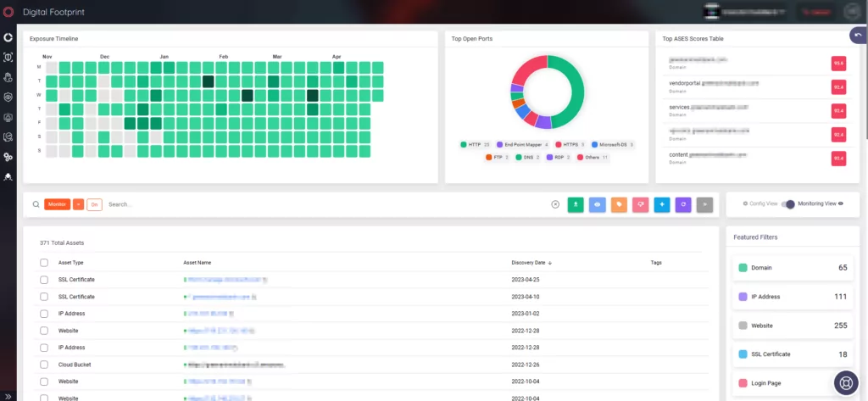This screenshot has width=868, height=401.
Task: Open the help lifebuoy chat icon
Action: (x=846, y=382)
